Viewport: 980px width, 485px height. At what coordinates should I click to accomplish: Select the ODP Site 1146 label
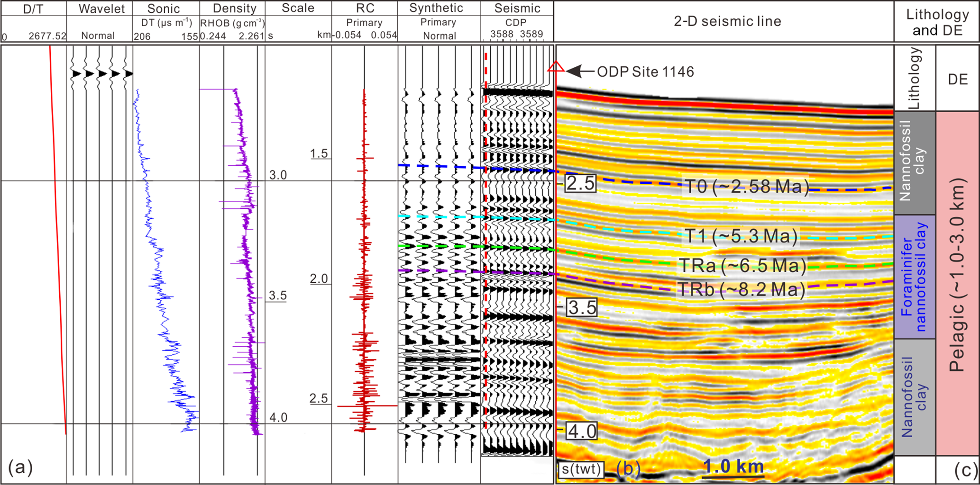645,72
